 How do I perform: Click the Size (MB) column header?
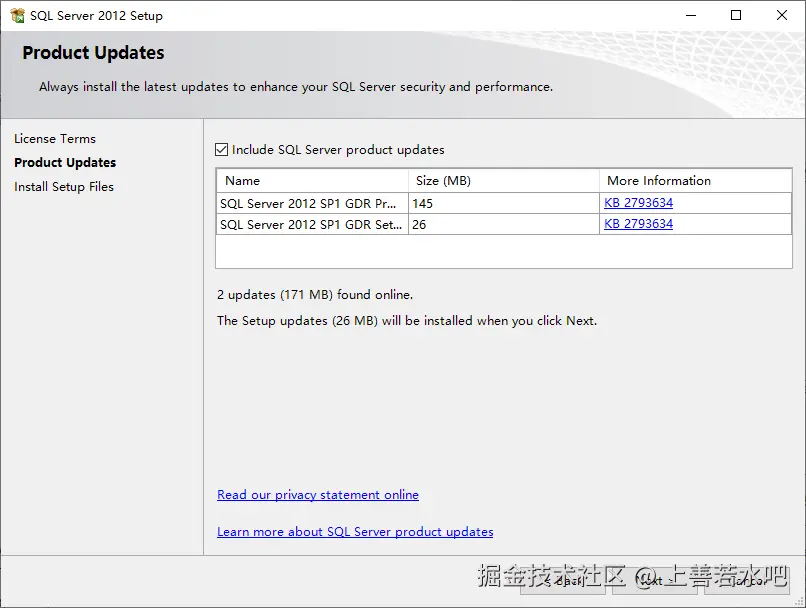(504, 181)
